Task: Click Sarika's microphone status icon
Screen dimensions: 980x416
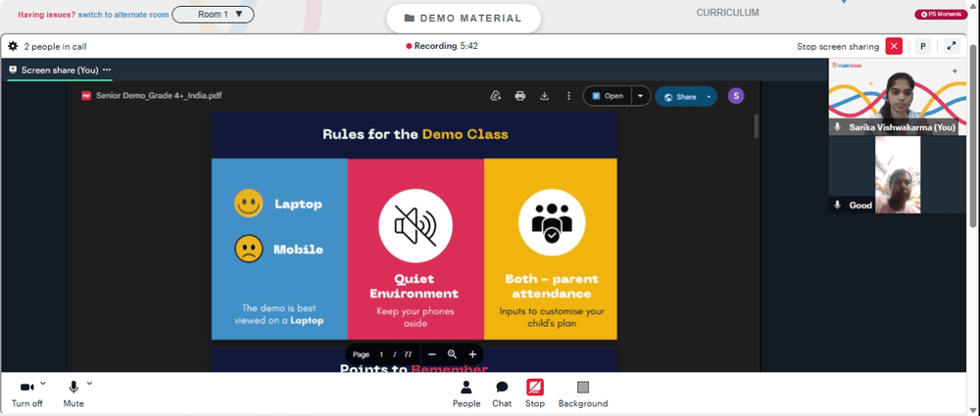Action: (838, 127)
